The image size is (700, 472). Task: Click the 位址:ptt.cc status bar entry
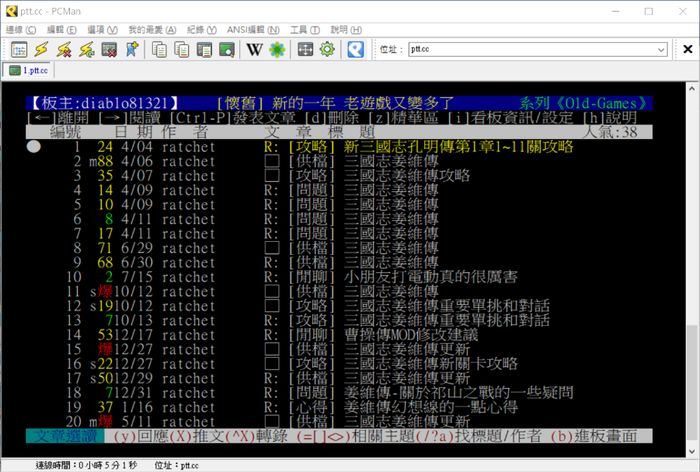click(x=177, y=465)
